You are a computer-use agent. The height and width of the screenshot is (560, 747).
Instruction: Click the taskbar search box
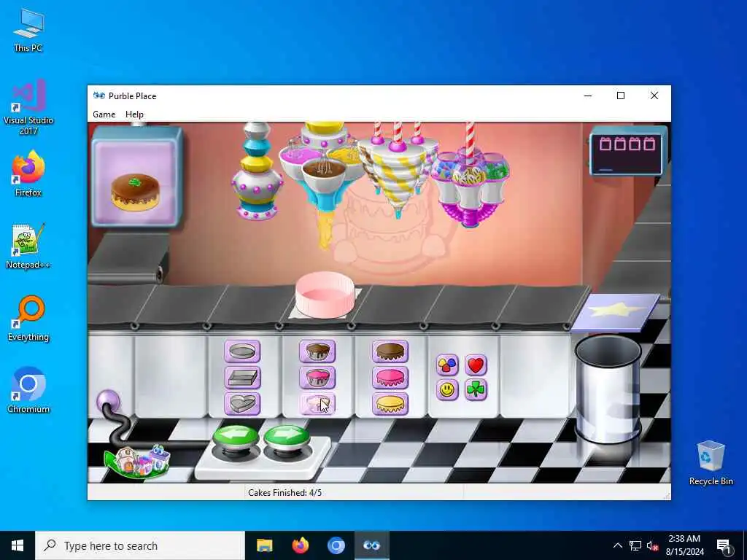(x=140, y=545)
